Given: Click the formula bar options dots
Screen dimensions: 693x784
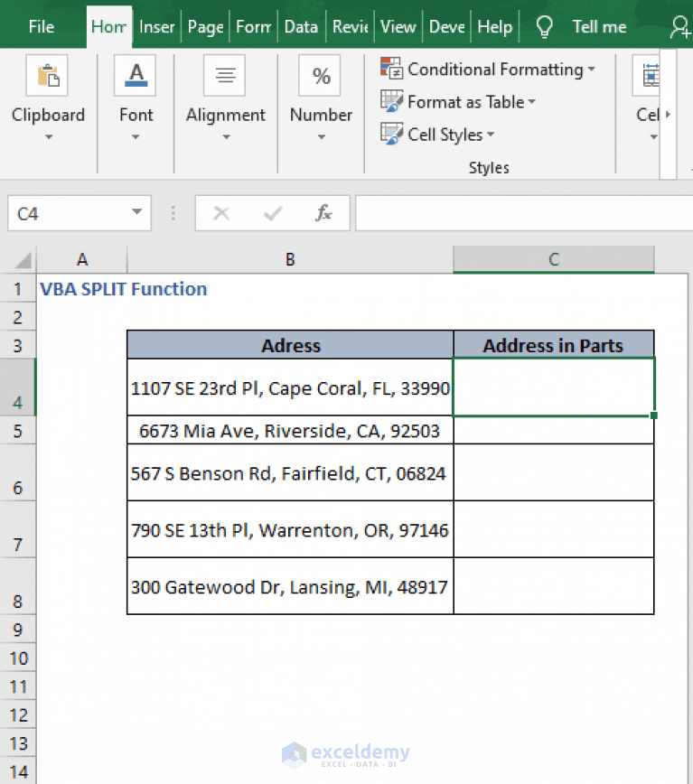Looking at the screenshot, I should point(173,213).
